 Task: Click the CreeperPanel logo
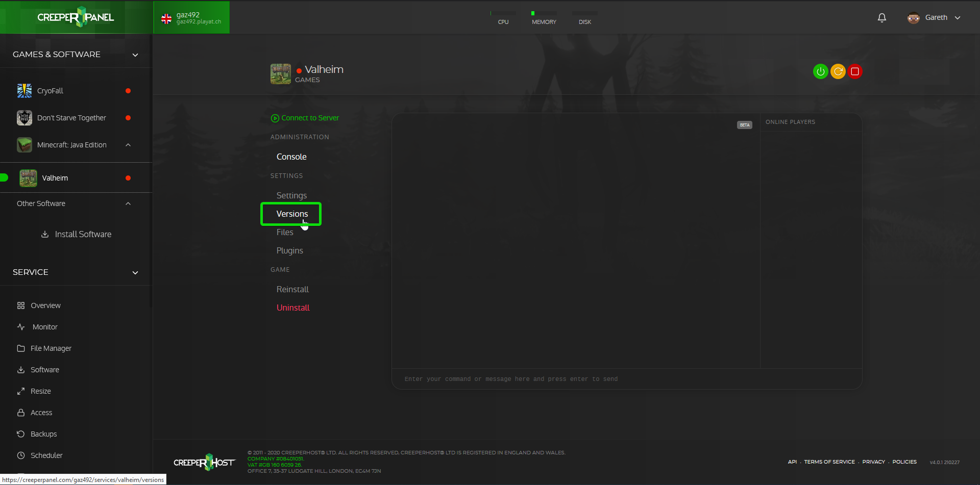tap(76, 17)
